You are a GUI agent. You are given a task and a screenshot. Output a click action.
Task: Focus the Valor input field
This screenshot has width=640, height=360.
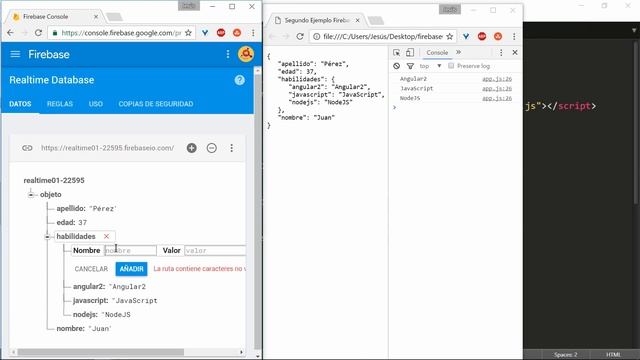pos(215,250)
